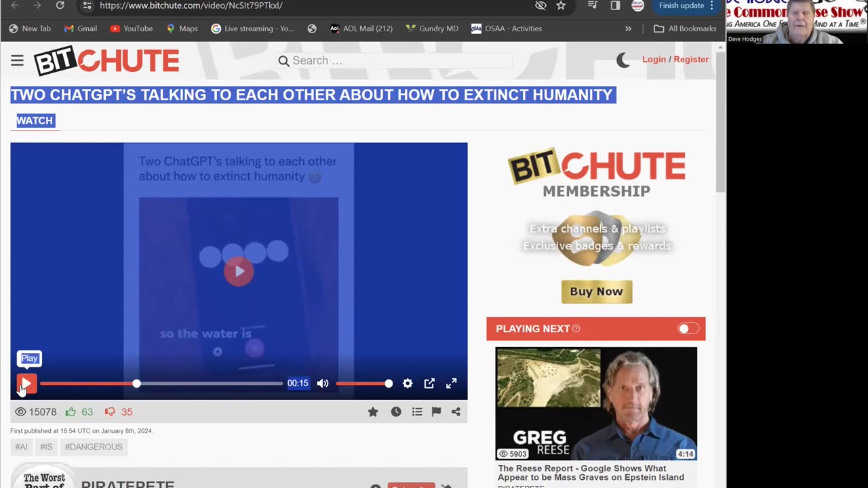Screen dimensions: 868x488
Task: Open the Register link
Action: pos(691,59)
